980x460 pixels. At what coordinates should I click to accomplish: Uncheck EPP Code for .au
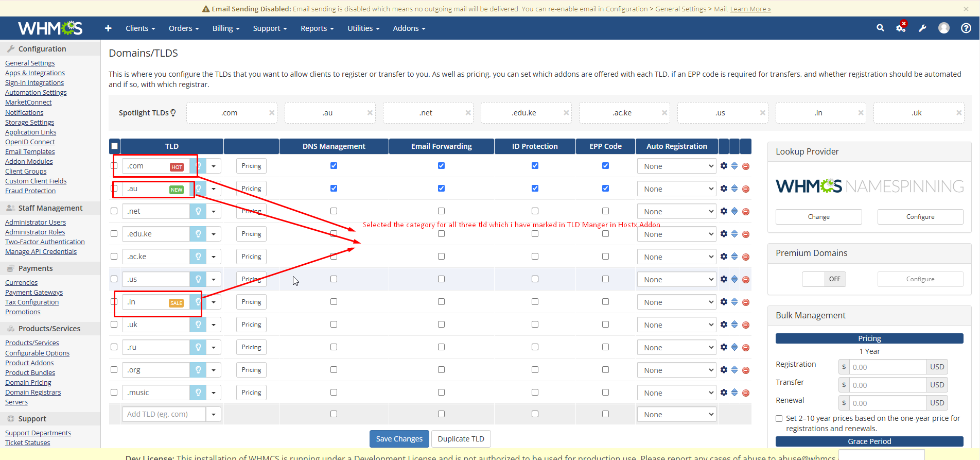605,189
